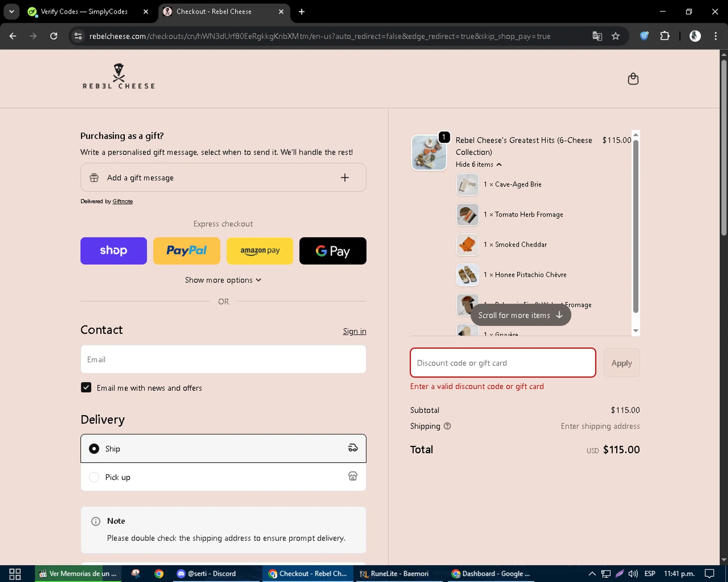Open Chrome icon in the taskbar
The image size is (728, 582).
(x=159, y=574)
